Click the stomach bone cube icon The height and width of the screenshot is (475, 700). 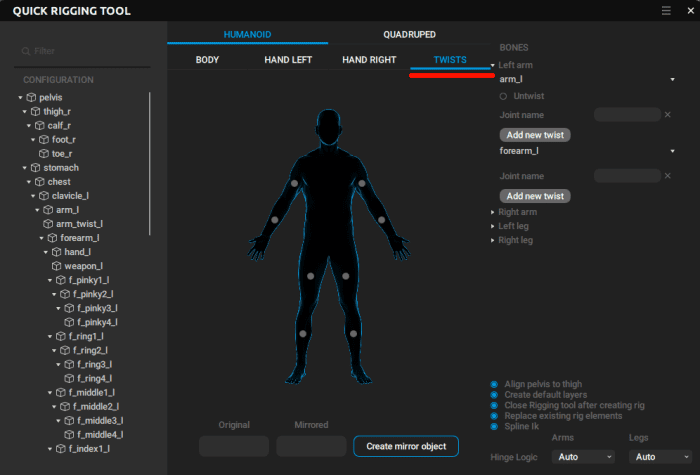(32, 168)
